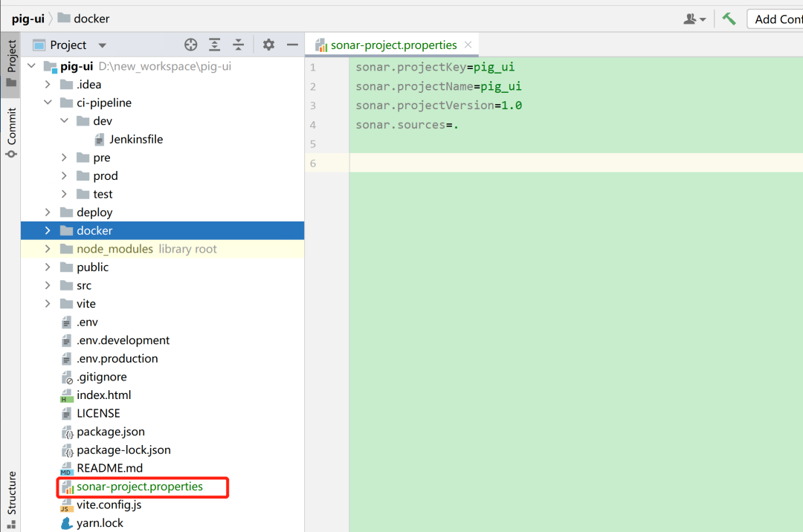Open the user account icon dropdown

click(x=694, y=19)
